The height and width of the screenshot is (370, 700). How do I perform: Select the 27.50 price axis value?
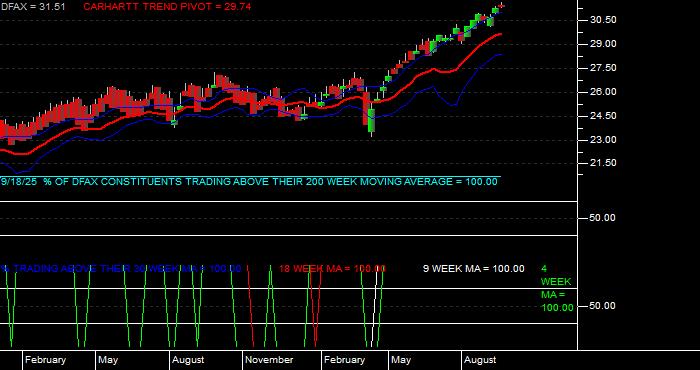click(x=603, y=68)
